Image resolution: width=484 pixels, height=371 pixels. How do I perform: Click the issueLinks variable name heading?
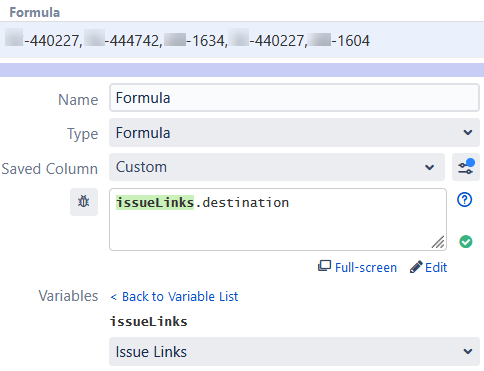(x=149, y=322)
